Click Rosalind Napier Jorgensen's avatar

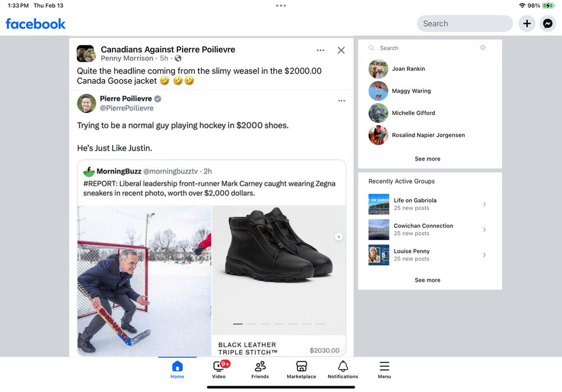(378, 135)
